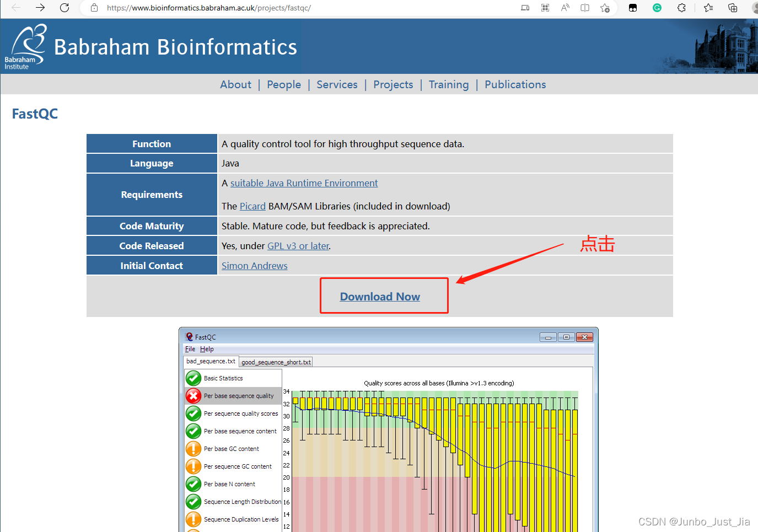Reload the page with the refresh icon

[x=64, y=8]
